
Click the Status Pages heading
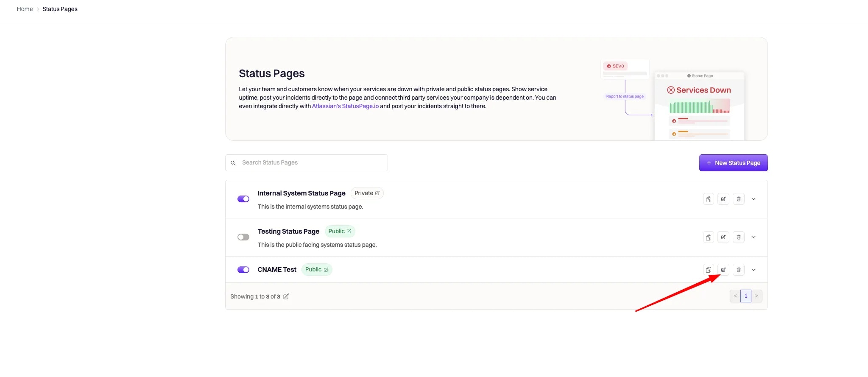(x=272, y=73)
